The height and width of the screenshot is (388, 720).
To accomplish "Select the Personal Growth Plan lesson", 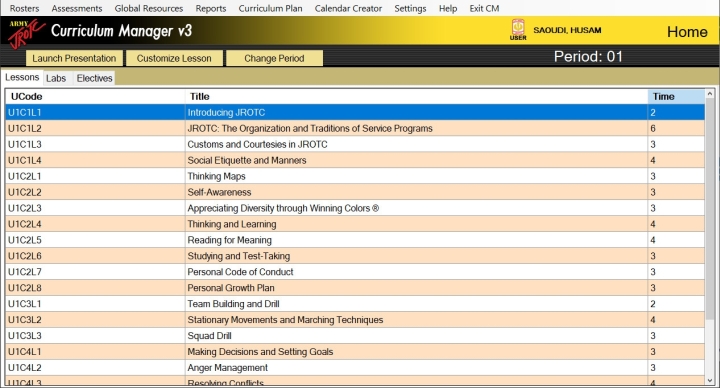I will (355, 288).
